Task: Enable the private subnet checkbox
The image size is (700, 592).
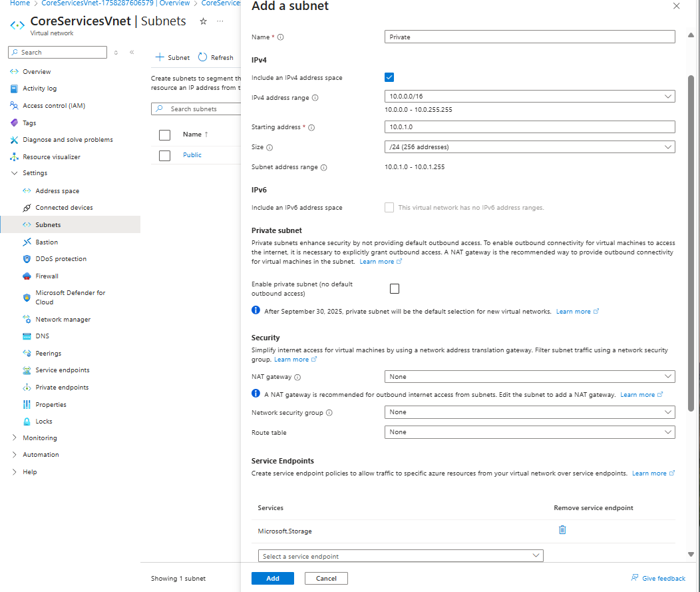Action: pos(395,288)
